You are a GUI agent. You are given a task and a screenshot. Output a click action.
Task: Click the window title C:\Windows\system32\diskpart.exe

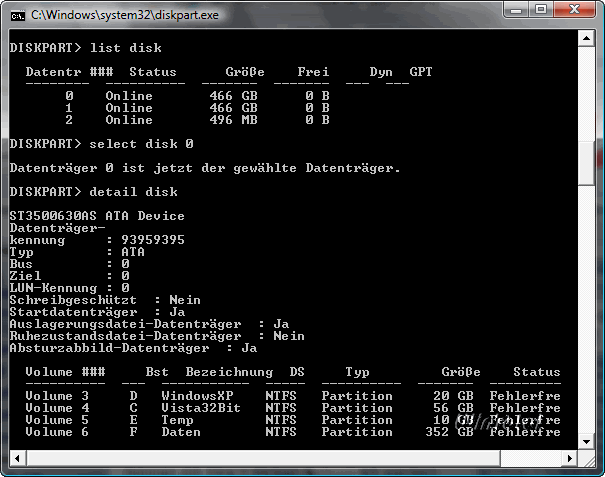pyautogui.click(x=125, y=15)
